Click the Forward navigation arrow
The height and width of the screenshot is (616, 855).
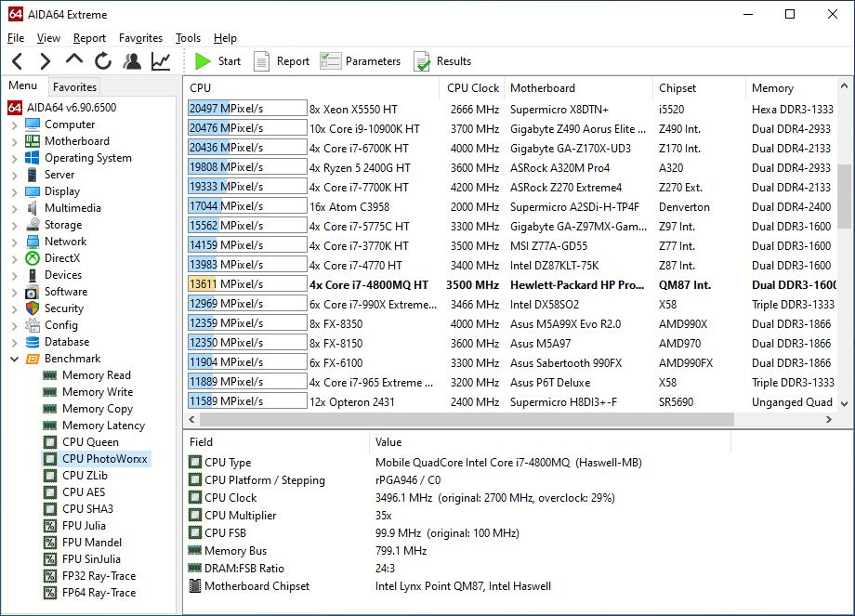pos(46,61)
